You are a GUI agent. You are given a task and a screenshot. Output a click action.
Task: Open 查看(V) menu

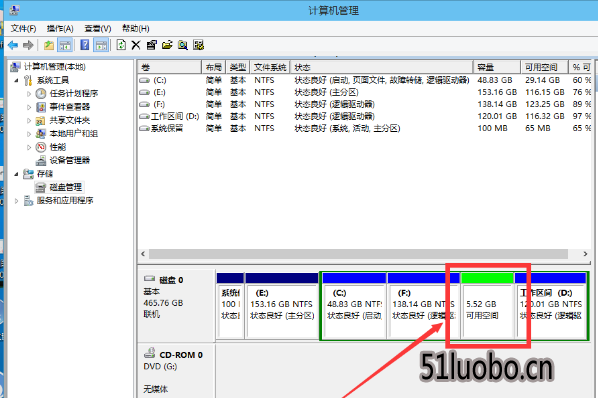(98, 28)
